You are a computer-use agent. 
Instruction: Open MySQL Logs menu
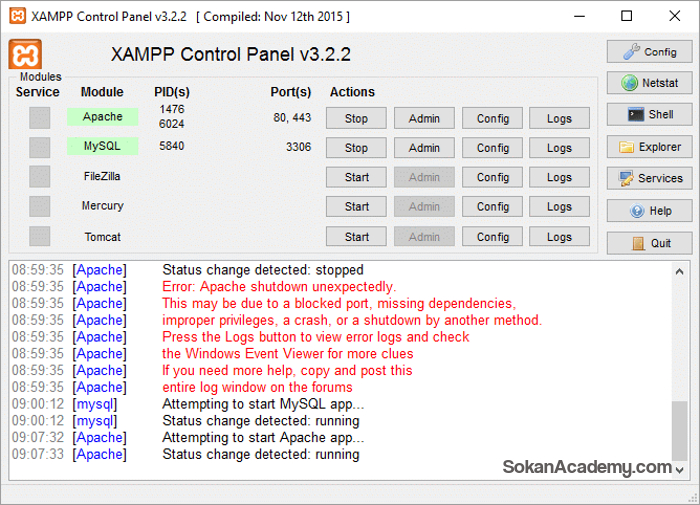click(x=559, y=148)
